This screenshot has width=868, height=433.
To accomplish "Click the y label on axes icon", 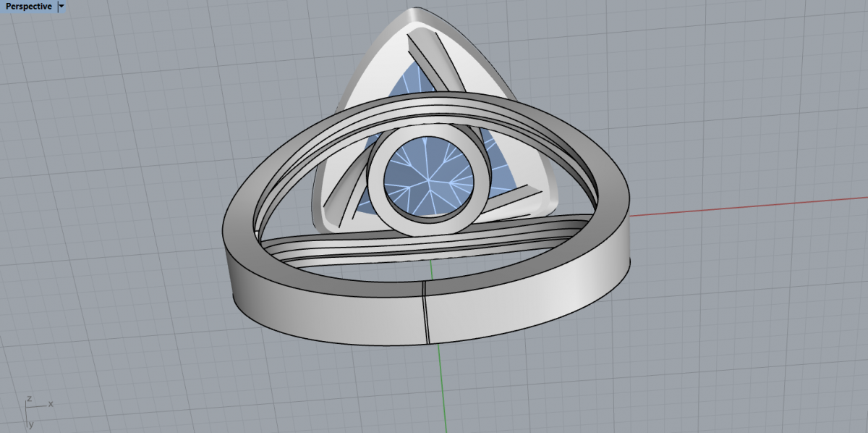I will click(x=31, y=424).
